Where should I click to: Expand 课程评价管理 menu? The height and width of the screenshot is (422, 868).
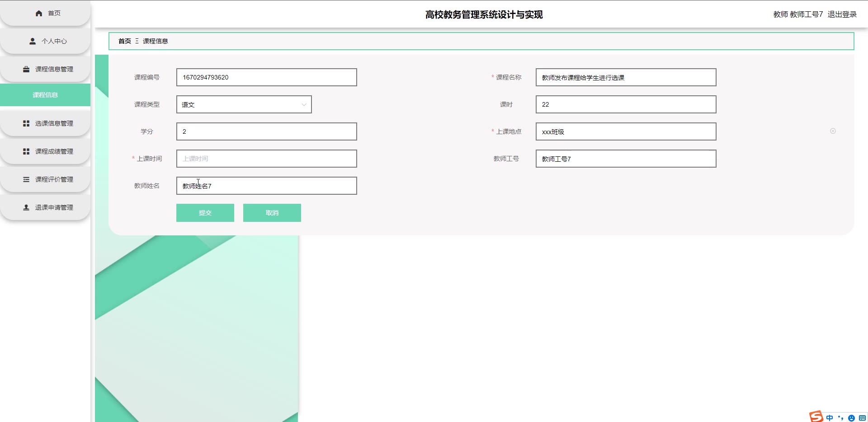click(45, 179)
